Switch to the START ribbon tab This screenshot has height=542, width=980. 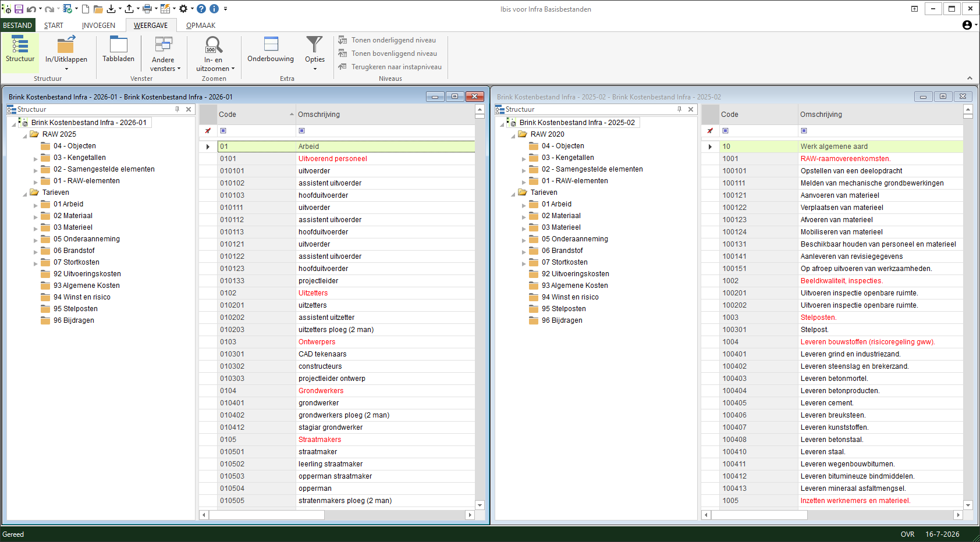click(54, 25)
